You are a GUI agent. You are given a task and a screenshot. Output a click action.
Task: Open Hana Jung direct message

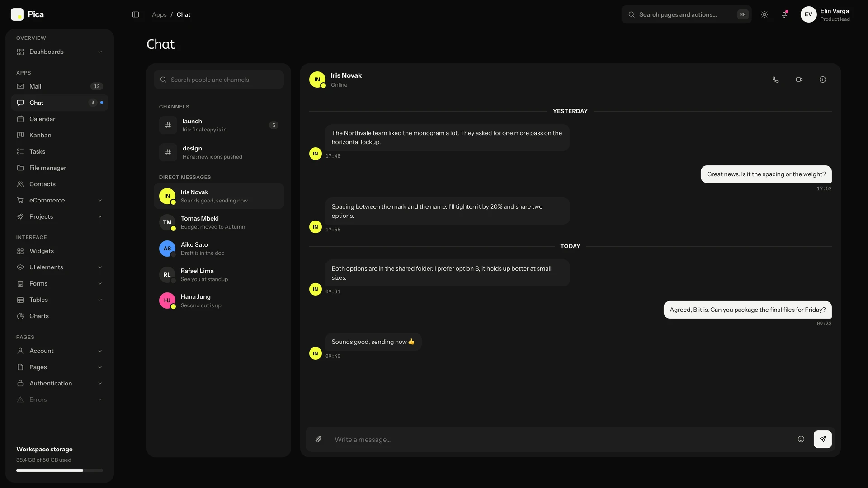219,300
